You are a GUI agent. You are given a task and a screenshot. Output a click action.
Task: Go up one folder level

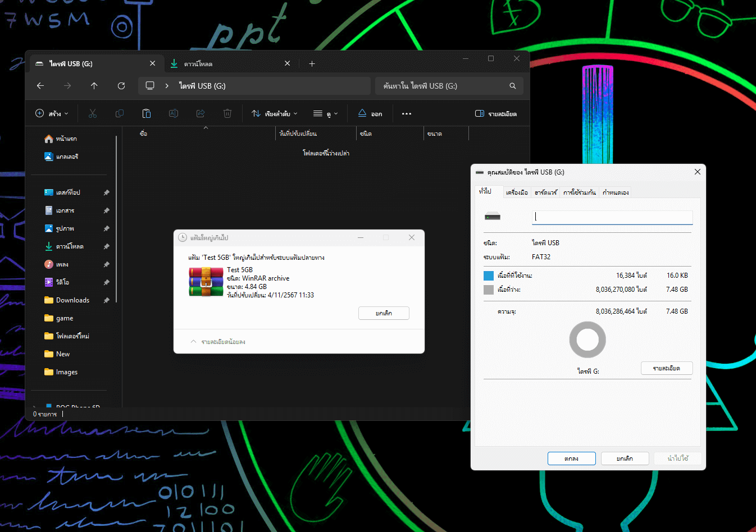click(x=94, y=86)
